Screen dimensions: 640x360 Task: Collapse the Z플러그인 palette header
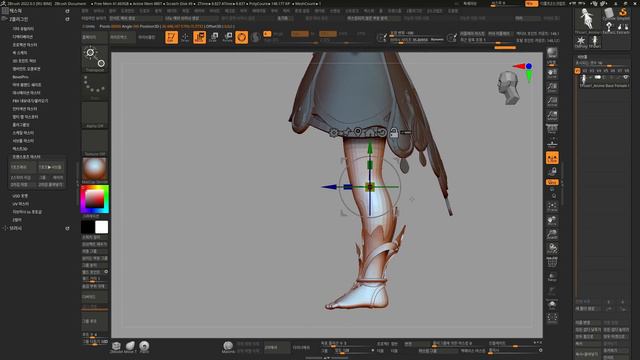pos(19,19)
